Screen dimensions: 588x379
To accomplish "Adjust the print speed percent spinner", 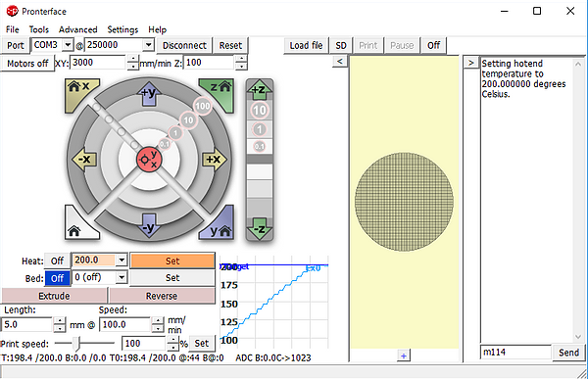I will coord(172,343).
